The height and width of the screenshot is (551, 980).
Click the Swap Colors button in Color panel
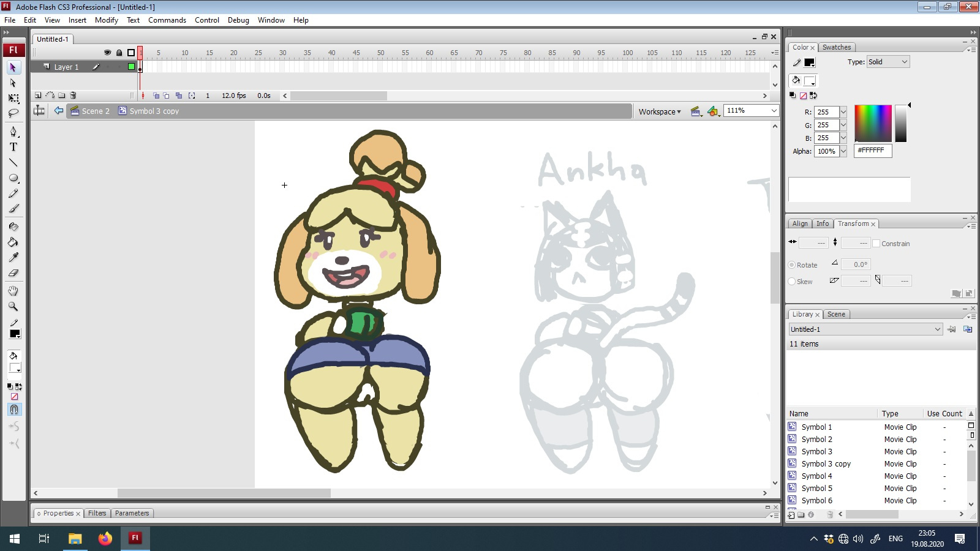point(813,96)
